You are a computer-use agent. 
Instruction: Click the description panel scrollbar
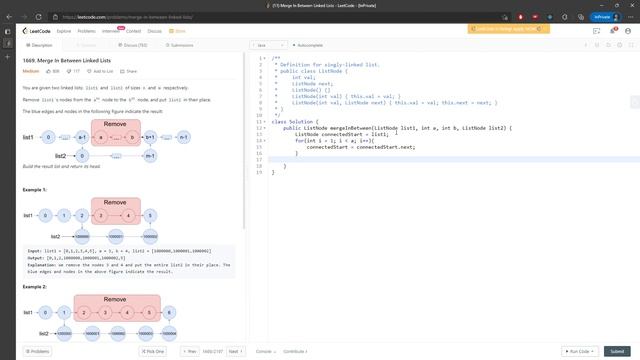point(244,141)
